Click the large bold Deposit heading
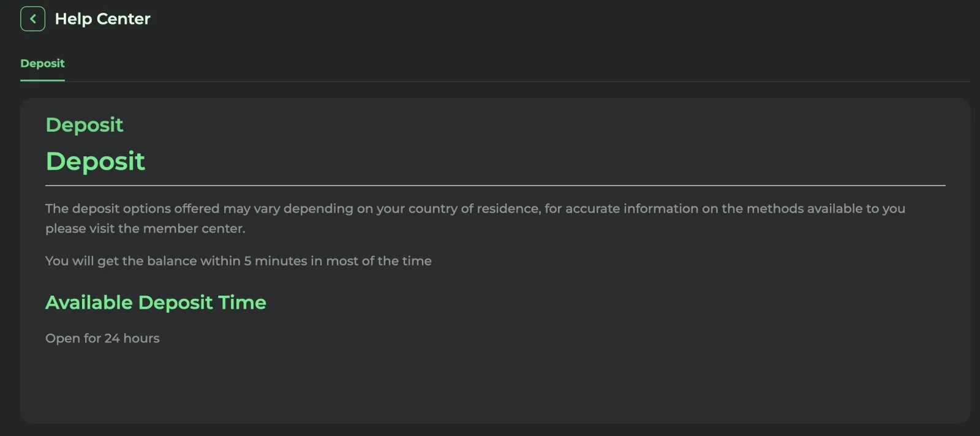Viewport: 980px width, 436px height. click(x=96, y=162)
